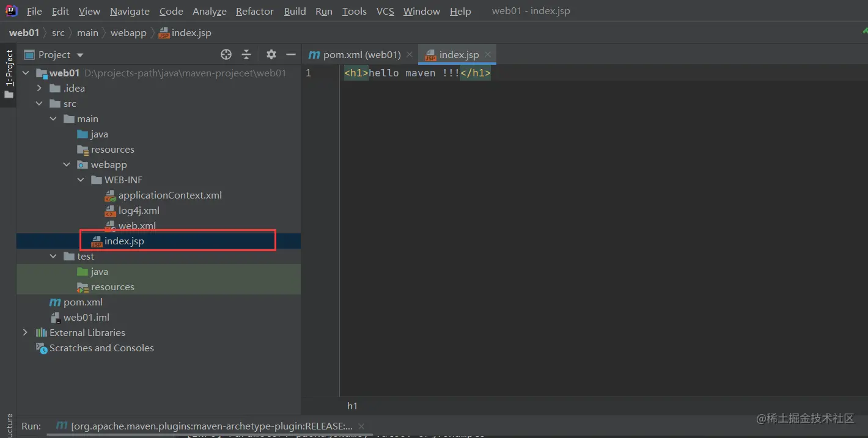Toggle the 1: Project side tool window button
Image resolution: width=868 pixels, height=438 pixels.
[x=9, y=75]
